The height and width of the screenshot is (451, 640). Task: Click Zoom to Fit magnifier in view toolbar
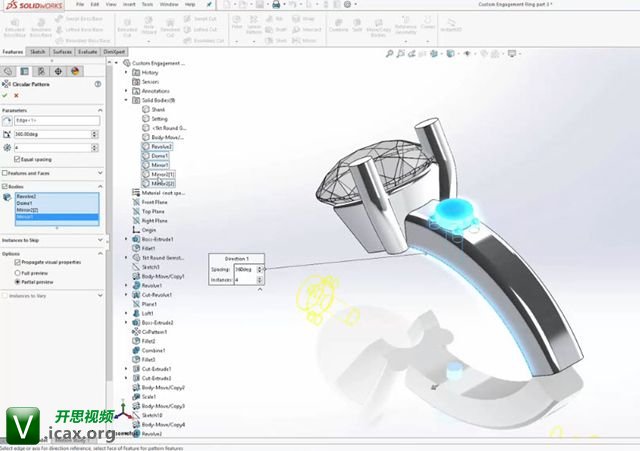389,53
